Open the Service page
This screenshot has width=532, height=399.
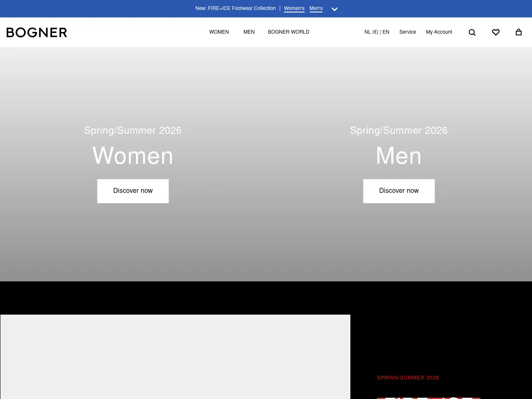(407, 32)
